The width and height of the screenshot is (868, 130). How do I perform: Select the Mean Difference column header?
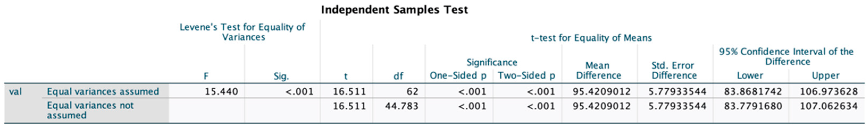click(598, 70)
